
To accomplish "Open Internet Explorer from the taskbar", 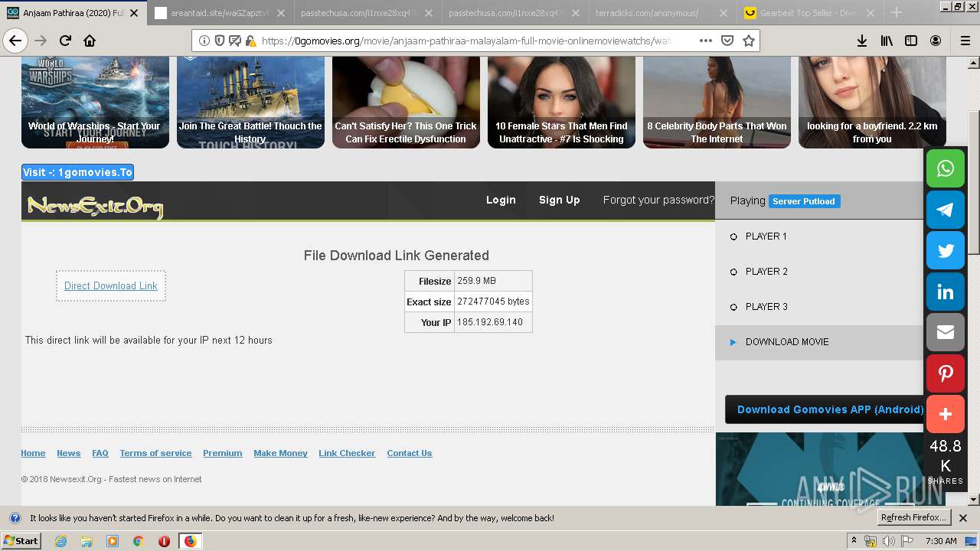I will (x=61, y=541).
